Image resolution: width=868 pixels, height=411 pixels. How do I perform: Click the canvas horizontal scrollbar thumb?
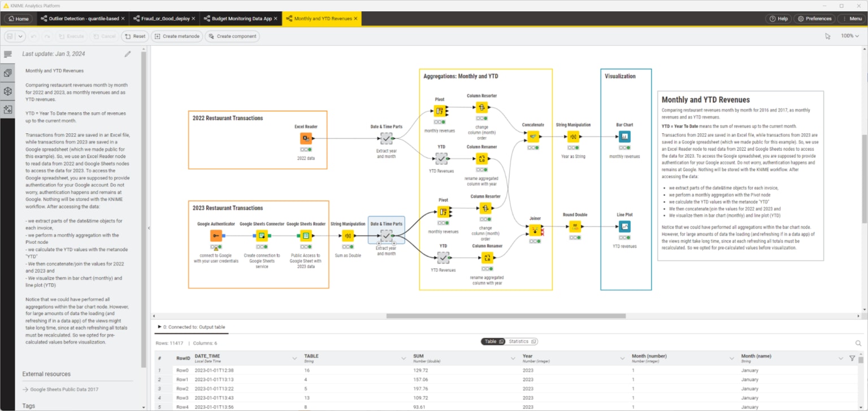point(506,316)
